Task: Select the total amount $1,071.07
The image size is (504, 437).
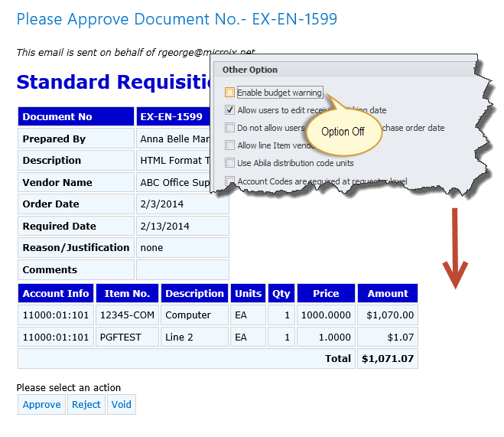Action: pyautogui.click(x=387, y=358)
